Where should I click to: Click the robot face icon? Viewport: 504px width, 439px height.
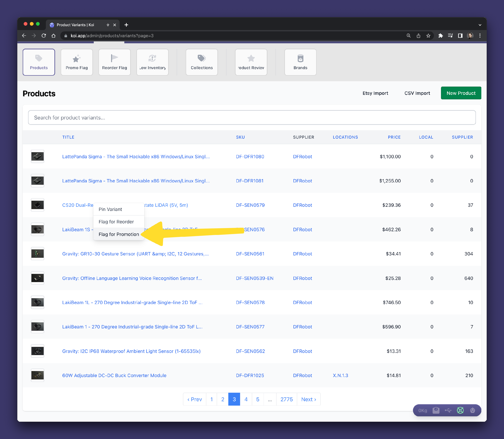tap(472, 410)
